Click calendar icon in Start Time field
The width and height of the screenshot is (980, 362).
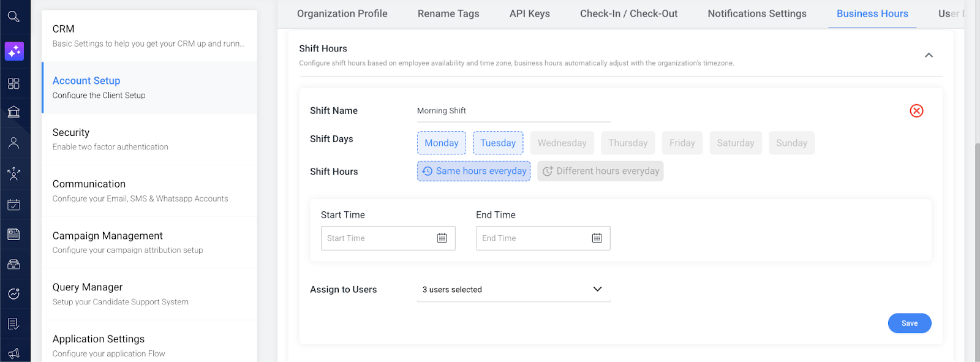(x=442, y=238)
